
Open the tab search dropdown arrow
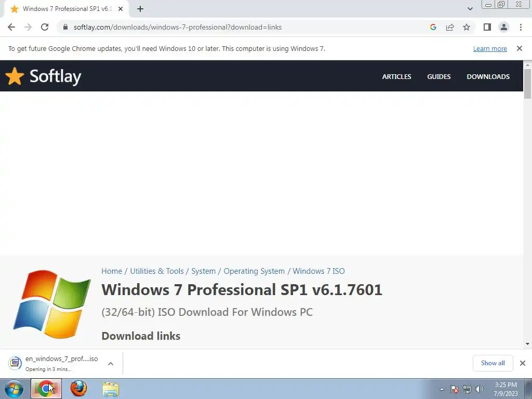click(x=470, y=9)
